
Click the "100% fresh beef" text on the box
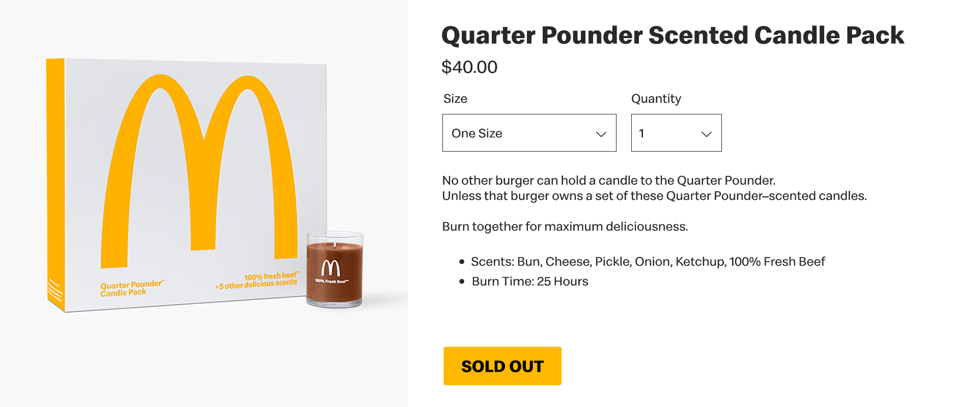point(271,276)
